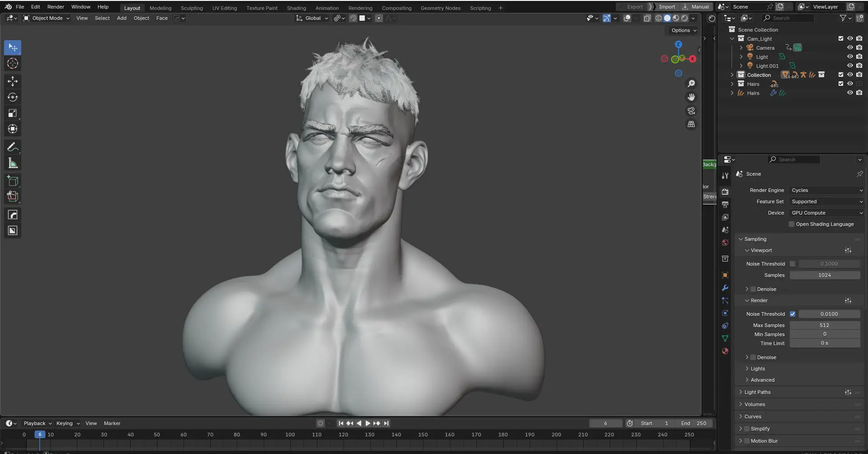
Task: Adjust the Viewport Samples 1024 field
Action: tap(824, 275)
